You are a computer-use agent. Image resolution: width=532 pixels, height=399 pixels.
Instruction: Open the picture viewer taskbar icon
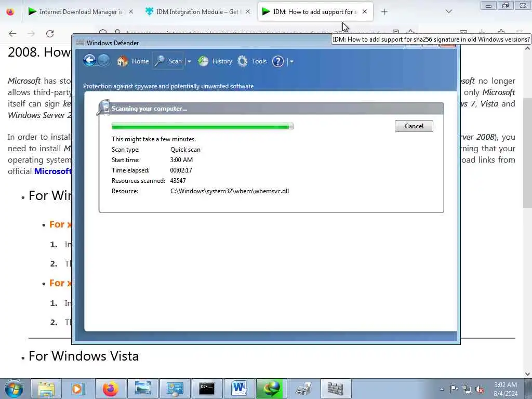click(142, 389)
